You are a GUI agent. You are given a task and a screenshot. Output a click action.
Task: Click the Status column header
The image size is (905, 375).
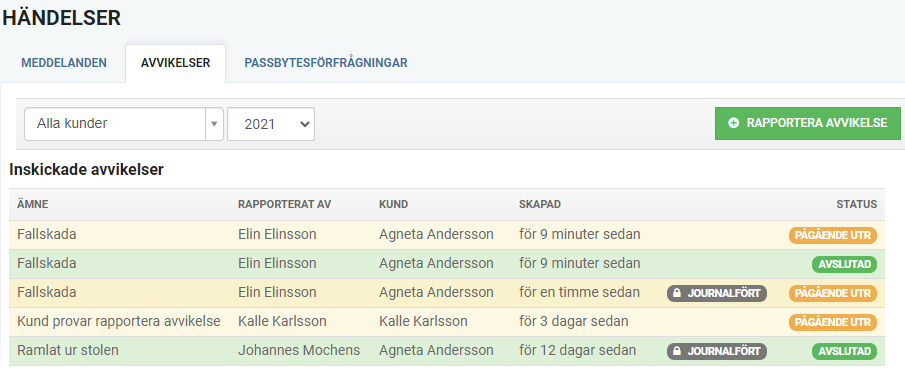(857, 204)
